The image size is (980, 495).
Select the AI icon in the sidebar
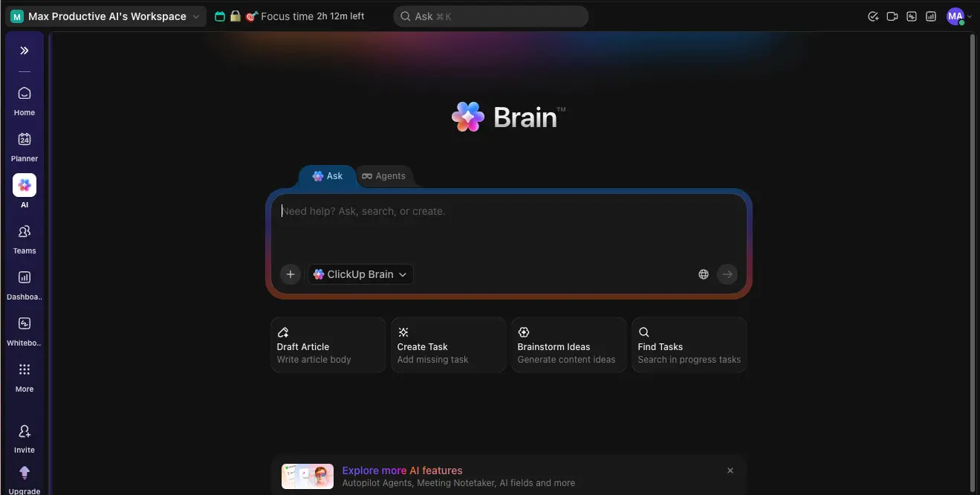(x=24, y=186)
